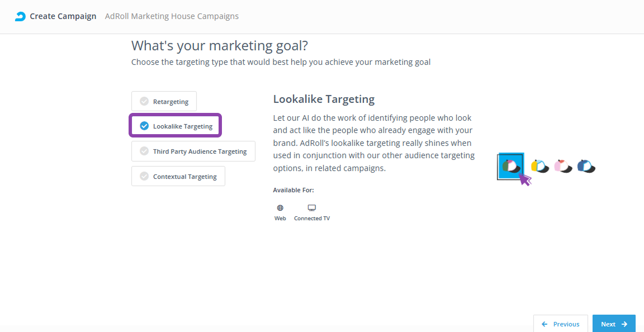Image resolution: width=644 pixels, height=332 pixels.
Task: Click AdRoll Marketing House Campaigns text
Action: [172, 16]
